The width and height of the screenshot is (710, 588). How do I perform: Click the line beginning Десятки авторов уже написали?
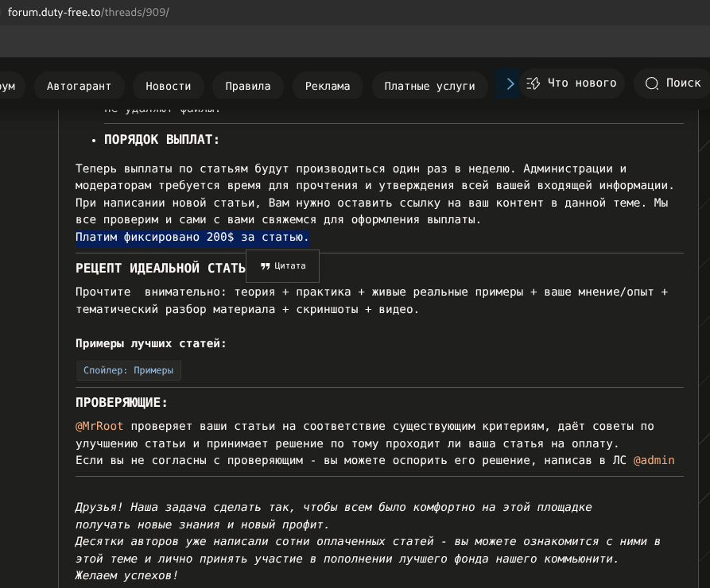pyautogui.click(x=367, y=542)
